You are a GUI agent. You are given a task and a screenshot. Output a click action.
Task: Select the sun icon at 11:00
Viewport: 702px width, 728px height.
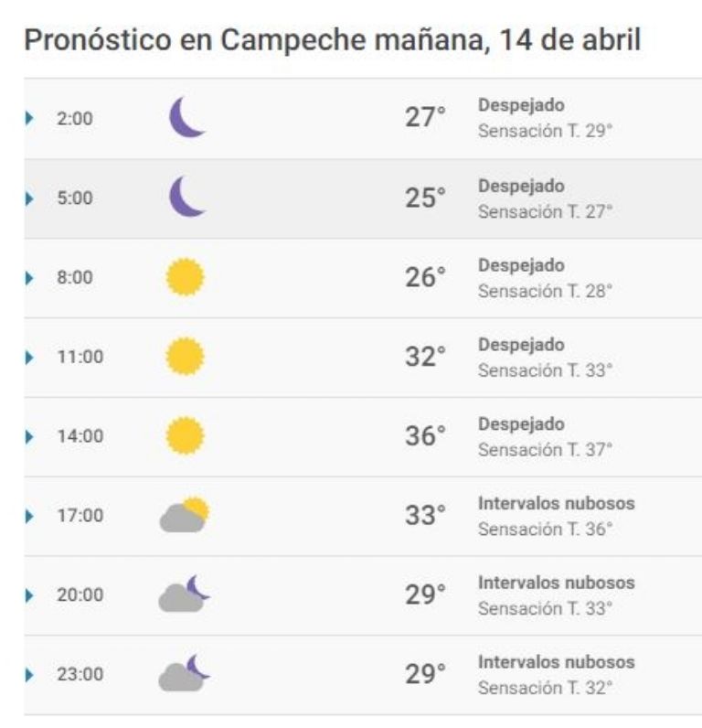coord(186,357)
